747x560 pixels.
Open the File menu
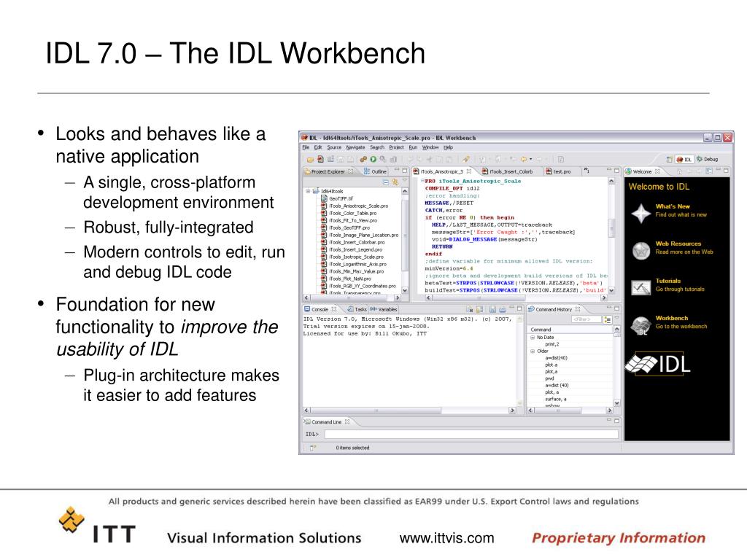pyautogui.click(x=306, y=147)
